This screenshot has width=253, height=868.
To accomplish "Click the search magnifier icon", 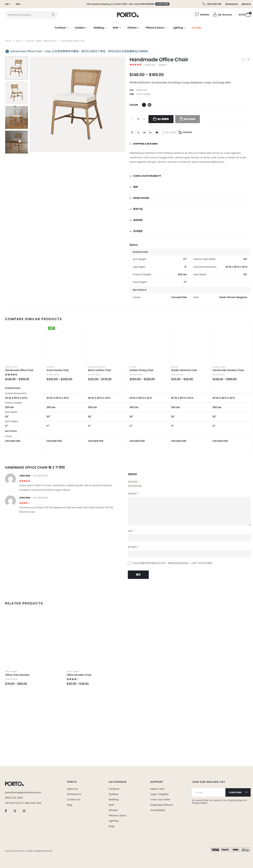I will coord(53,15).
